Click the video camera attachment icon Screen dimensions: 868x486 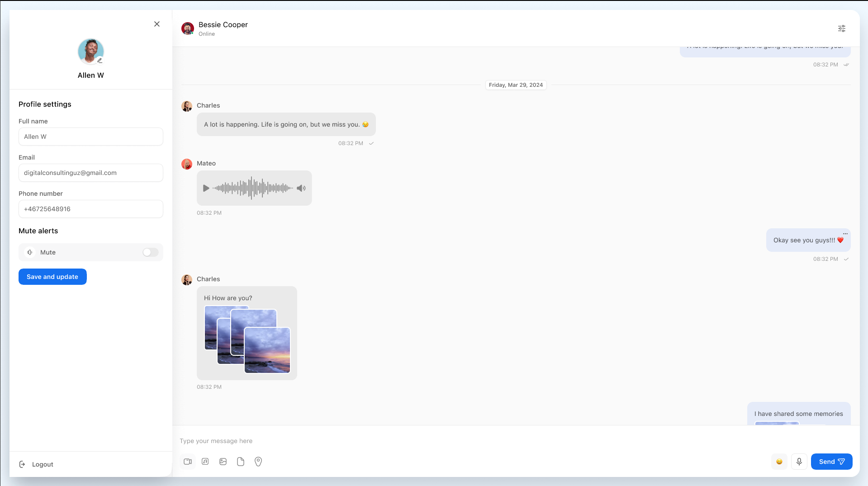point(188,462)
